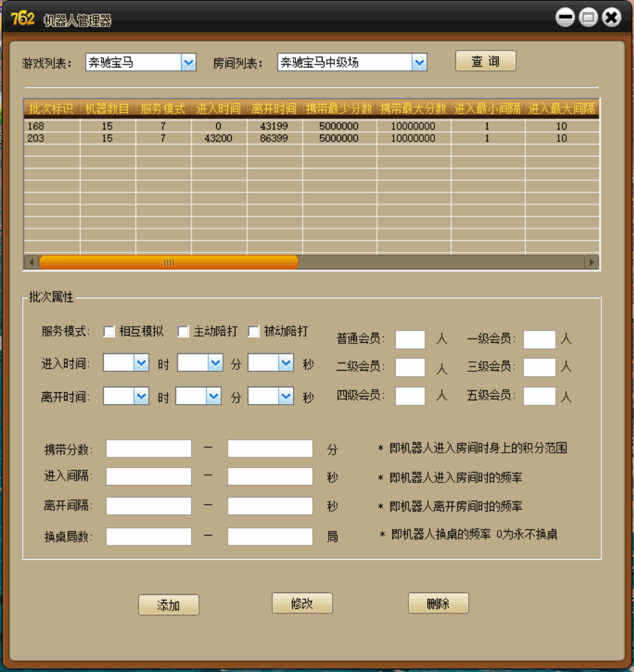
Task: Click the 普通会员 member count field
Action: coord(409,339)
